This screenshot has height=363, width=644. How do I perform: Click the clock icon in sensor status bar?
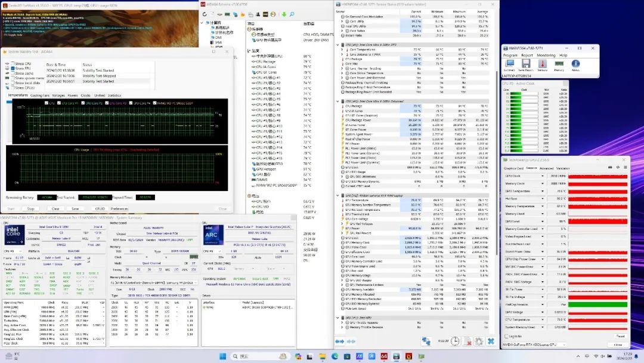pos(454,341)
